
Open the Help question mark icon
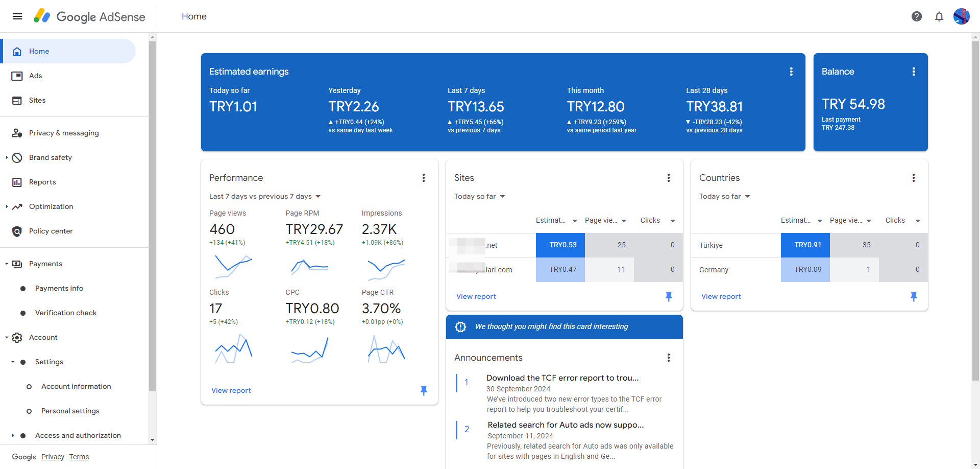[917, 16]
